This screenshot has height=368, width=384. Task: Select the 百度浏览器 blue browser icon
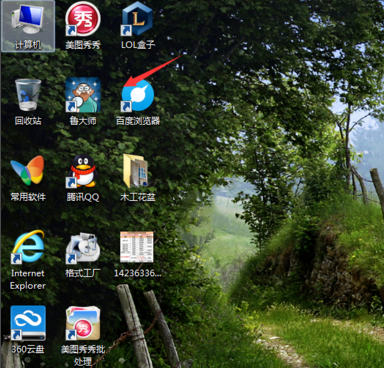coord(138,95)
